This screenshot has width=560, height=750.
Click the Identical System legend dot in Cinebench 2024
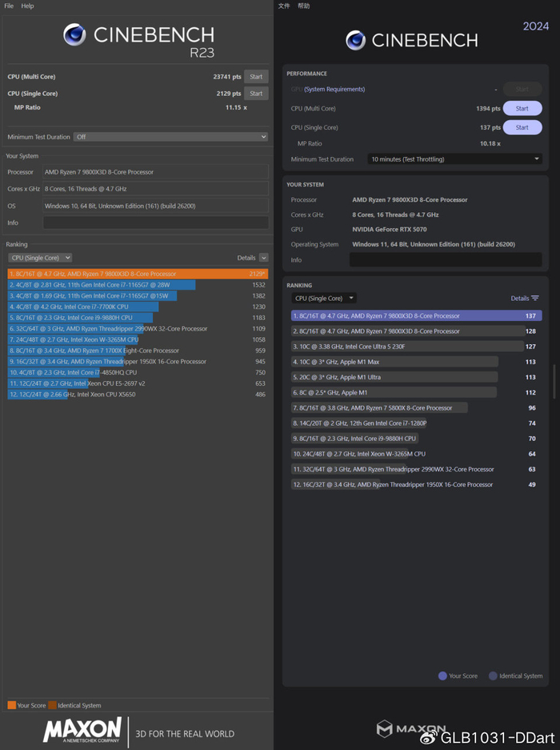493,676
